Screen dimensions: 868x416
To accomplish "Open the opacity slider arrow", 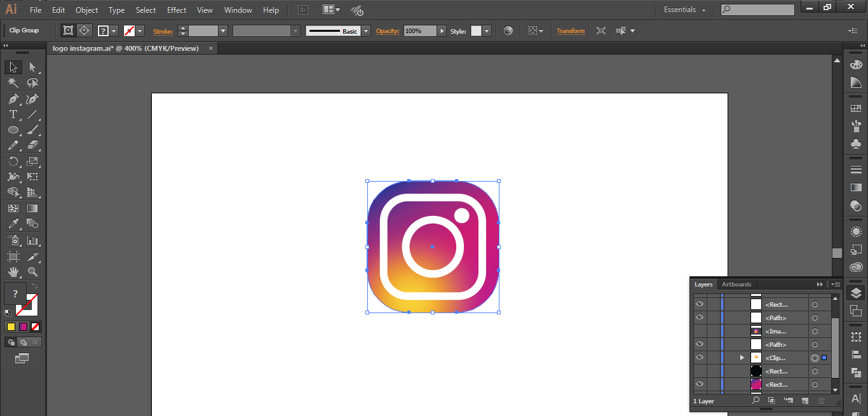I will [442, 30].
